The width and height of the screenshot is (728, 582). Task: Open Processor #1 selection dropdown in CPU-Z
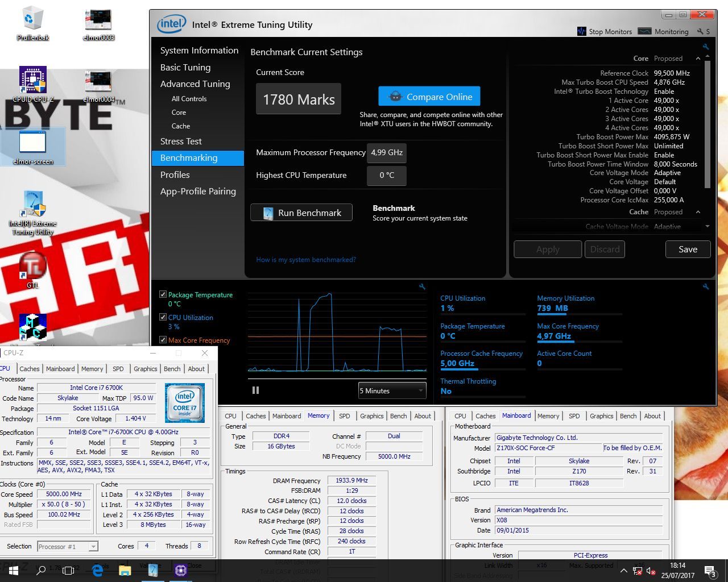coord(68,546)
